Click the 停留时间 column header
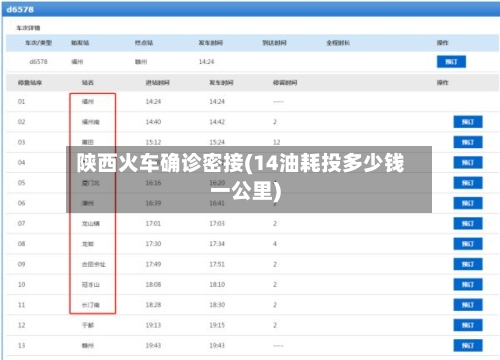500x360 pixels. point(285,83)
